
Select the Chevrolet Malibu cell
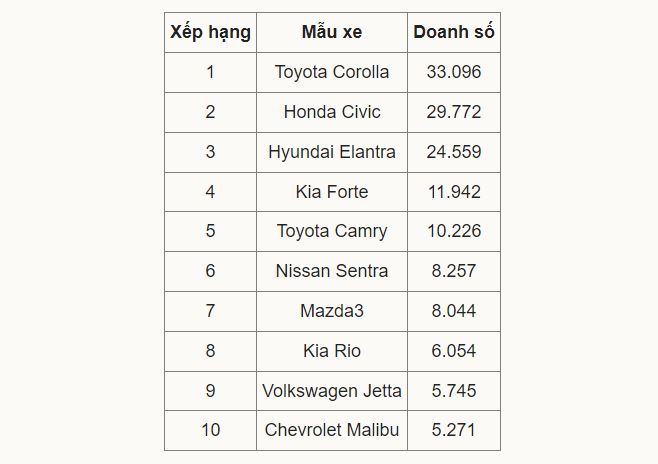(x=332, y=430)
